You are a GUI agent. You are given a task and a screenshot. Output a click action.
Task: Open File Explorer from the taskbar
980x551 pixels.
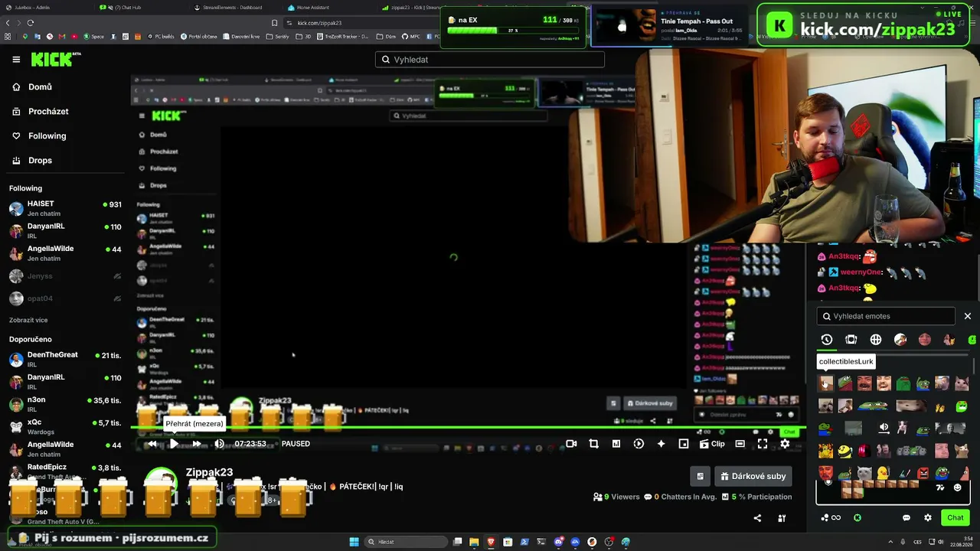coord(474,542)
